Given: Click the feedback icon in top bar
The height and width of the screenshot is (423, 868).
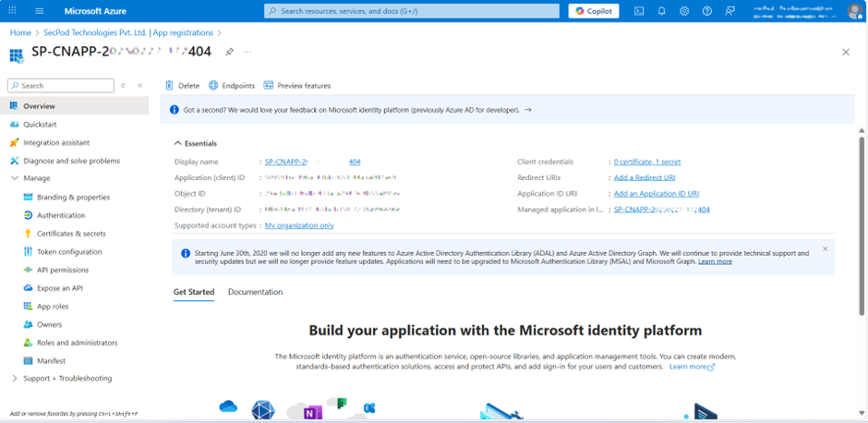Looking at the screenshot, I should (730, 11).
